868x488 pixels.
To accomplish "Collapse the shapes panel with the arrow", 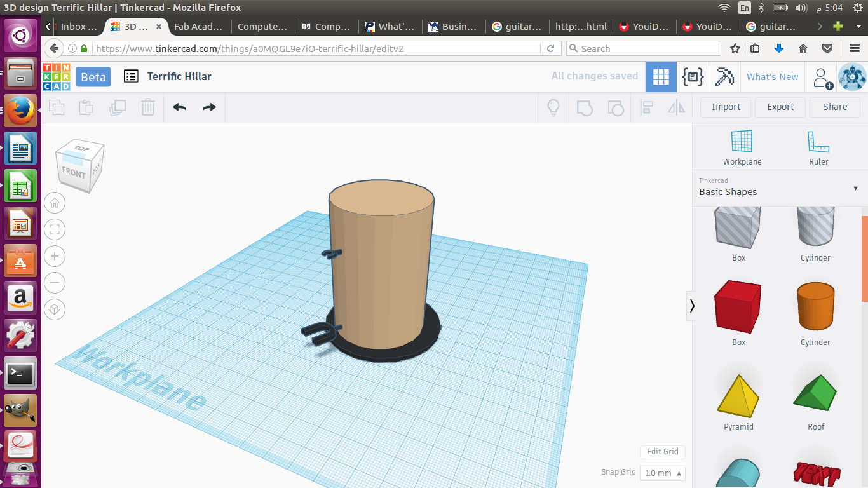I will [692, 306].
